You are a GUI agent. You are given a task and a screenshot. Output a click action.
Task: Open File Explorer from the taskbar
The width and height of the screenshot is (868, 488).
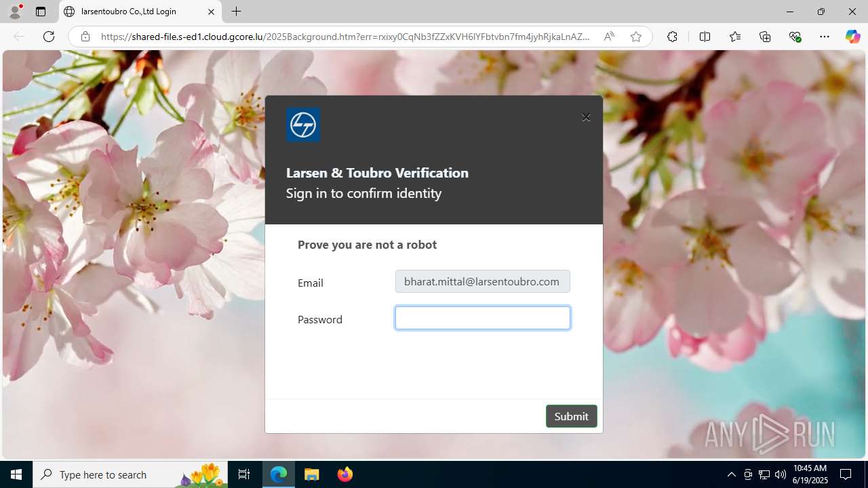[312, 474]
